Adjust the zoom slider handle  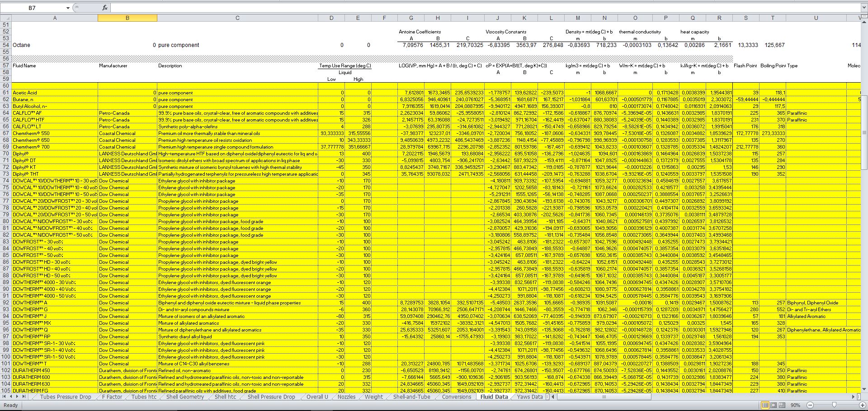click(x=834, y=405)
